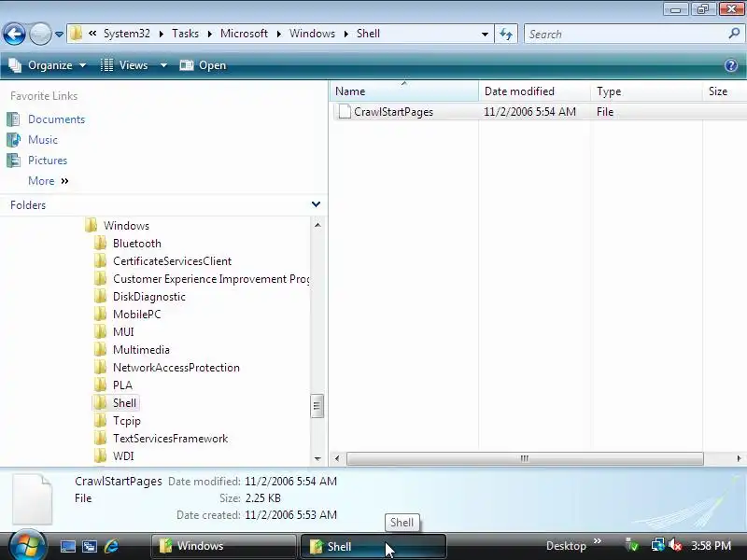Select Windows in the address breadcrumb
The image size is (747, 560).
click(312, 34)
